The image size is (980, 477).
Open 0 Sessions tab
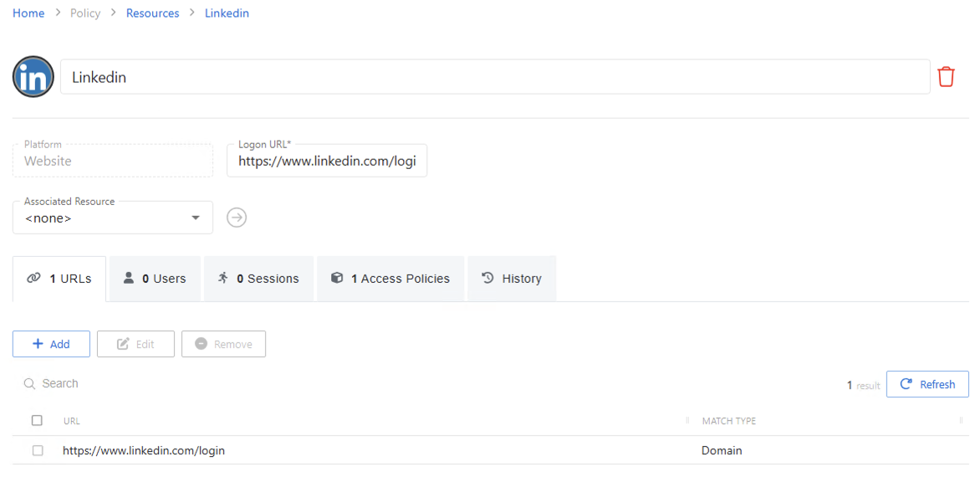(x=258, y=279)
